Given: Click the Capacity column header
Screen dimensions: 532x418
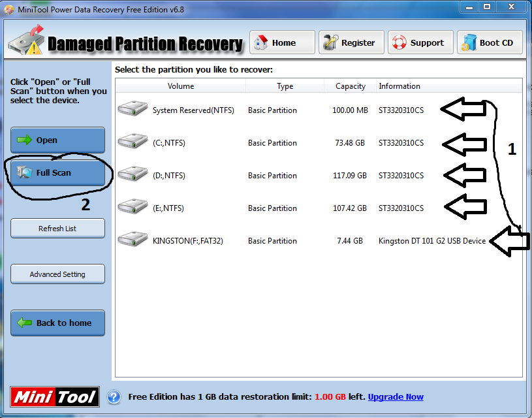Looking at the screenshot, I should click(x=350, y=86).
